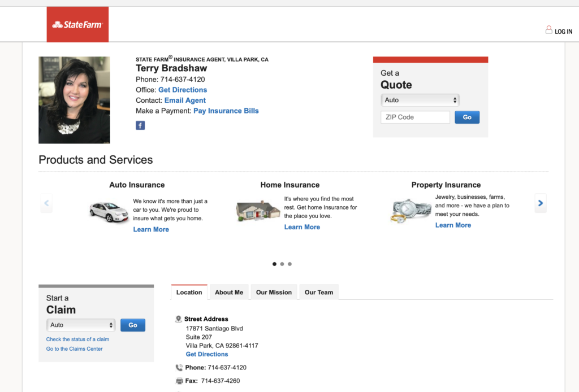The image size is (579, 392).
Task: Open the State Farm logo home link
Action: 77,24
